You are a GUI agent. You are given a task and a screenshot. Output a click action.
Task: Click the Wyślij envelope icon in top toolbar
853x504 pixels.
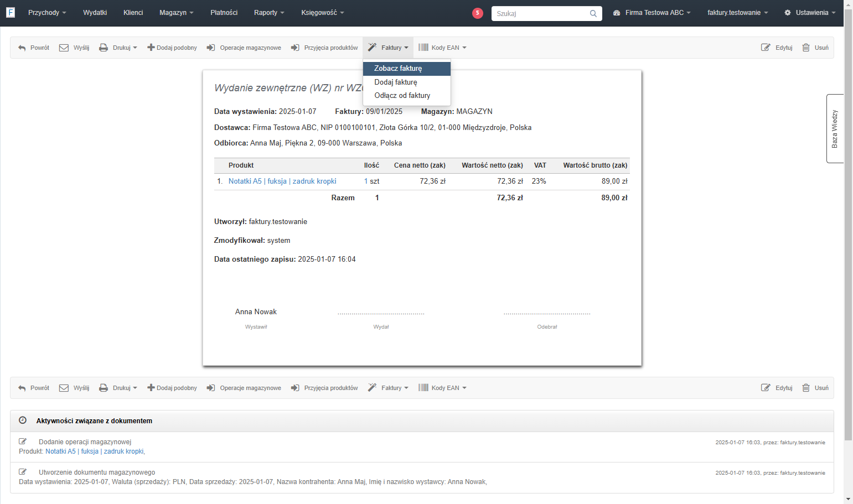[x=64, y=48]
